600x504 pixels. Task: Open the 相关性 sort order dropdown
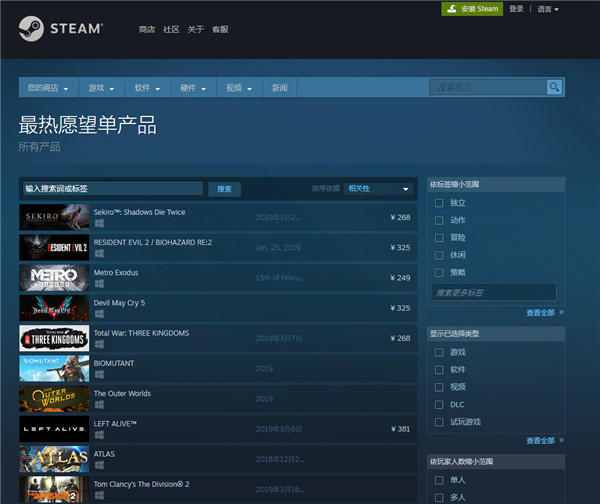click(378, 189)
